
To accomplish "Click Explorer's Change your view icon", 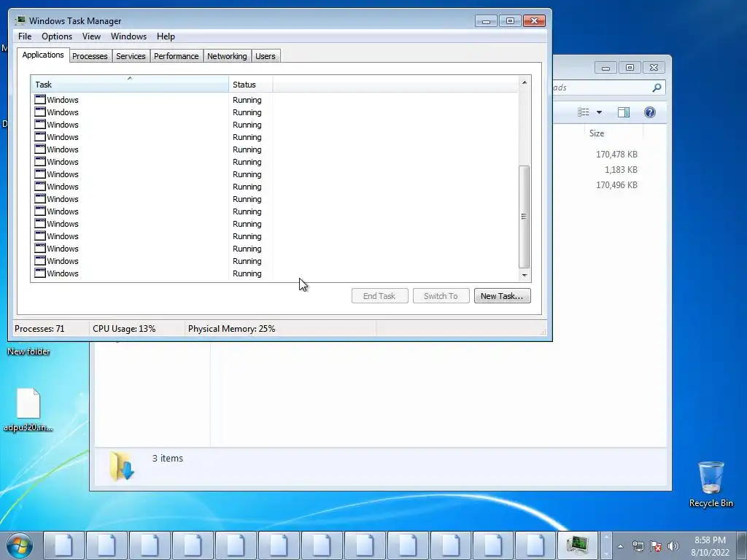I will point(584,112).
